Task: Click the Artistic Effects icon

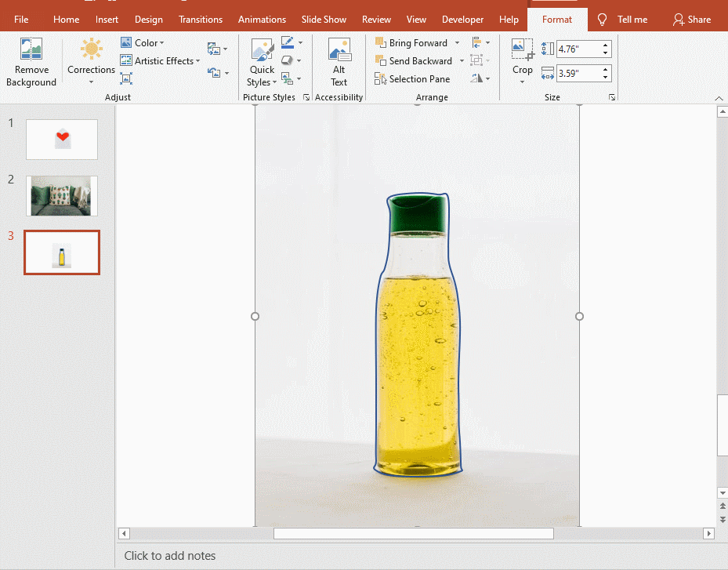Action: 126,60
